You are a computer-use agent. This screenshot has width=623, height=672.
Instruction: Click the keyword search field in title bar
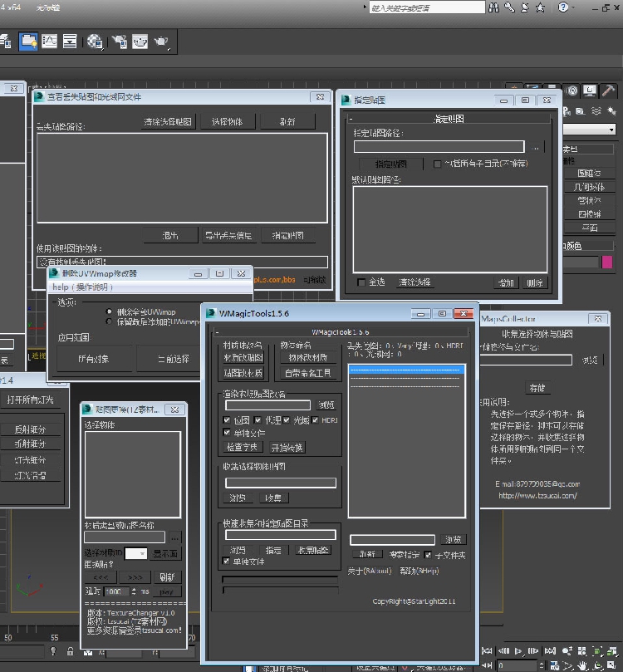tap(427, 7)
